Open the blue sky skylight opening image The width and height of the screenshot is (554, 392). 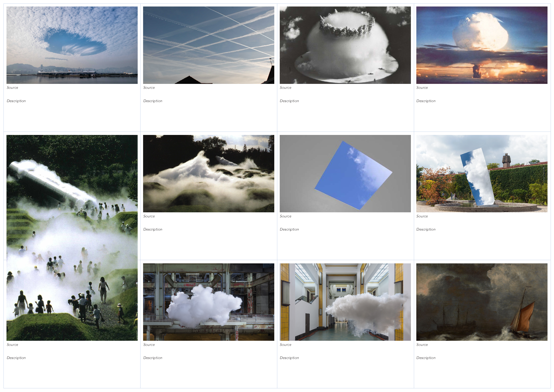(x=345, y=174)
